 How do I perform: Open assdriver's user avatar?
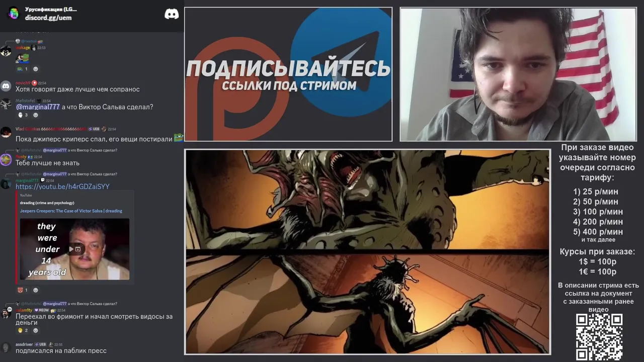pos(6,347)
